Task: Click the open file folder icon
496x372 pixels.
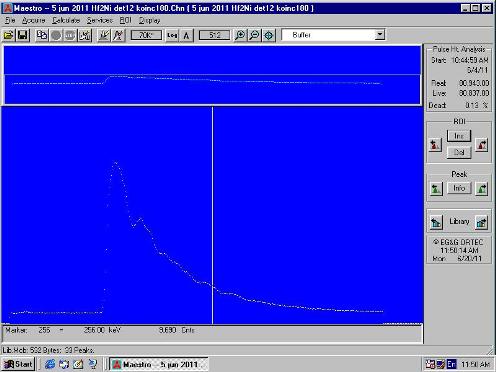Action: tap(9, 35)
